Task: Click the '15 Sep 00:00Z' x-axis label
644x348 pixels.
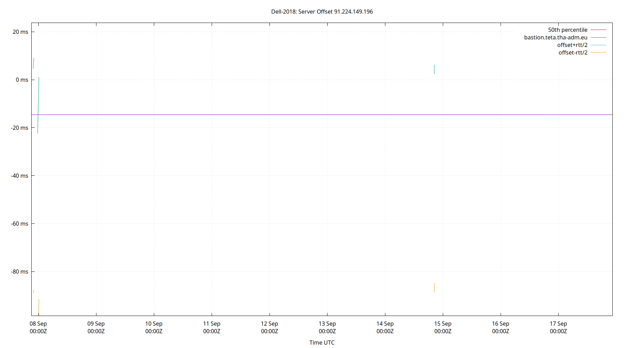Action: click(443, 327)
